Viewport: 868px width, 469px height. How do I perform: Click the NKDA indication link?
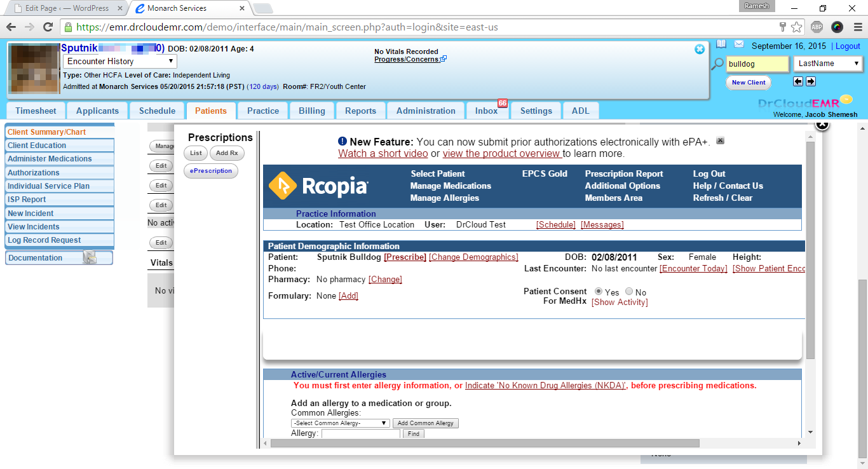point(546,386)
